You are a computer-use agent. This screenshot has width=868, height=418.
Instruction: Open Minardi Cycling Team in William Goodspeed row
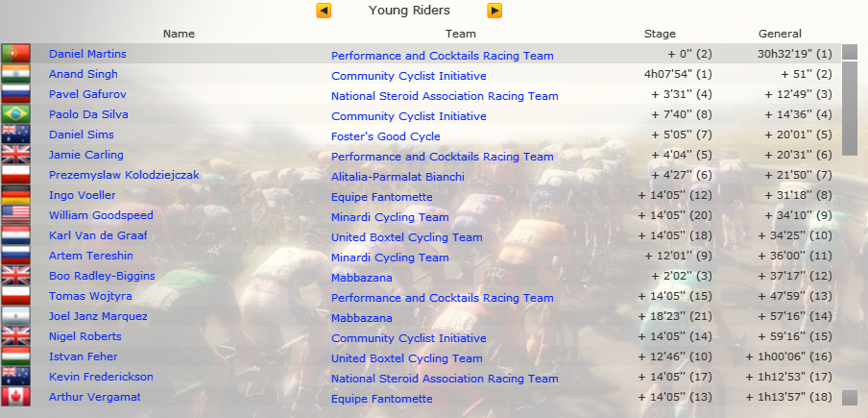point(390,217)
